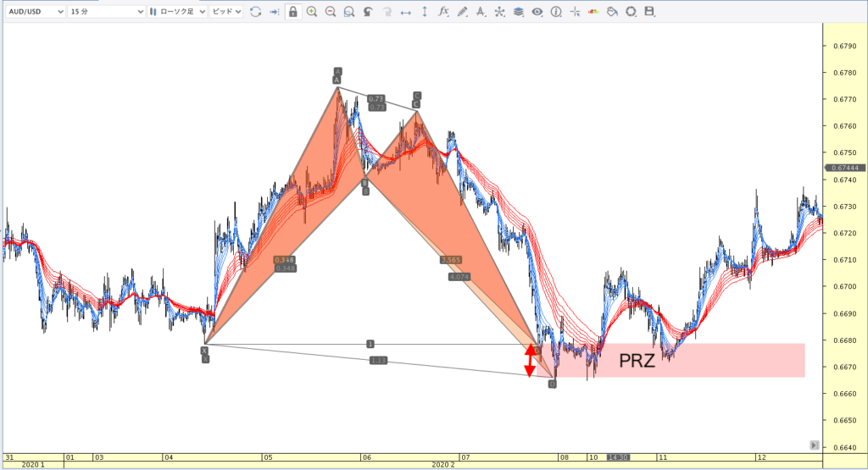The image size is (868, 470).
Task: Toggle the chart lock icon
Action: (x=292, y=12)
